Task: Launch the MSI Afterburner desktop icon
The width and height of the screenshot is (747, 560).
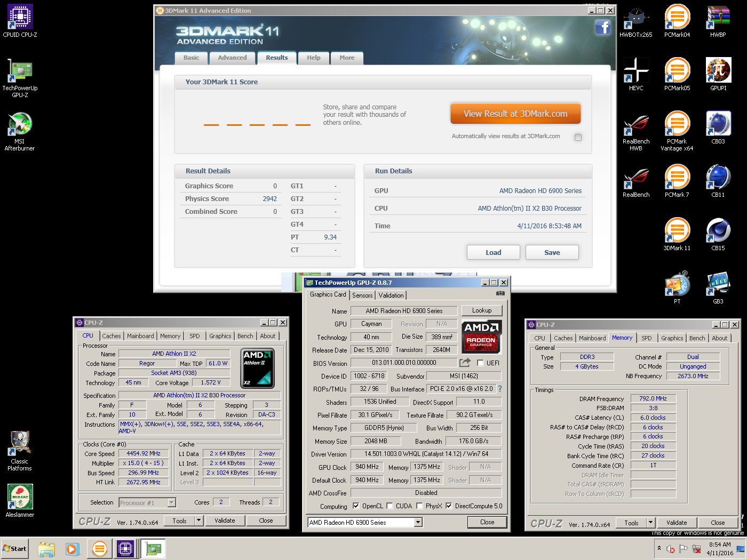Action: coord(20,132)
